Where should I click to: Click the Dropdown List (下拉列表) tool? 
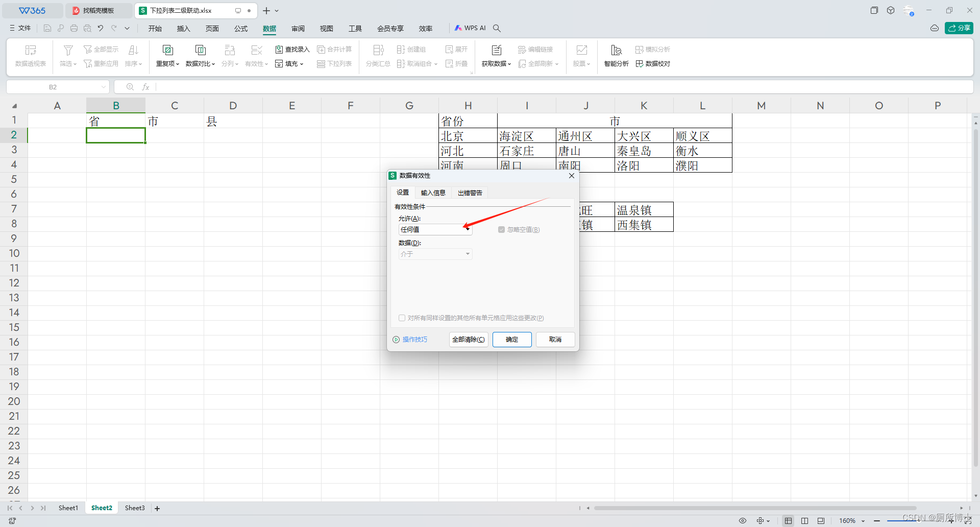[x=334, y=64]
